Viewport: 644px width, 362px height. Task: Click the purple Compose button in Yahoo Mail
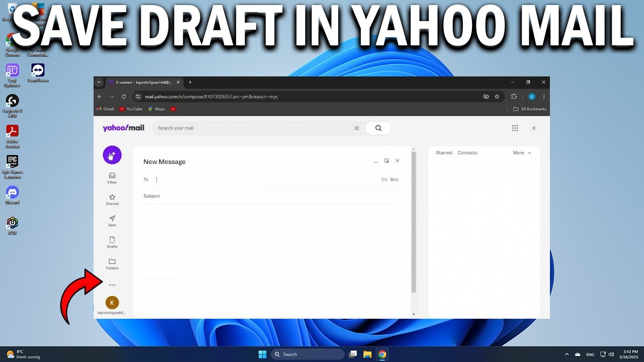pyautogui.click(x=112, y=155)
